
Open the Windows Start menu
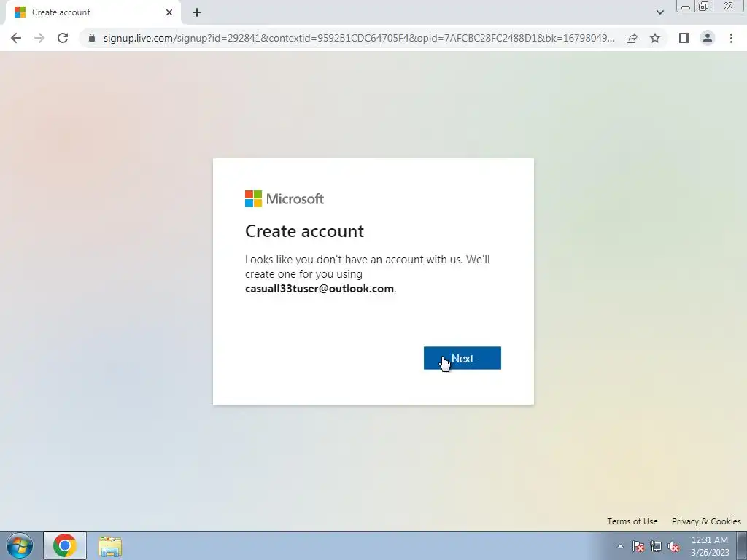pyautogui.click(x=20, y=545)
